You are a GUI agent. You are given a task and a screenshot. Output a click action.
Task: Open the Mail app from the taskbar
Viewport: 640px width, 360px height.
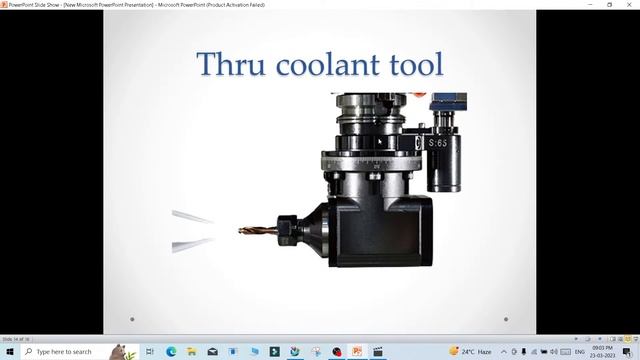point(212,351)
